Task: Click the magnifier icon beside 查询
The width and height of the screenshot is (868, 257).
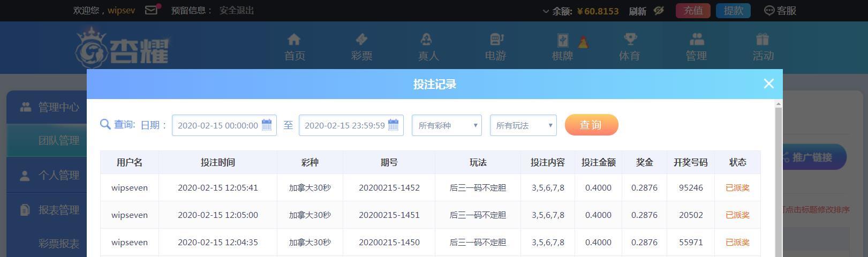Action: tap(105, 124)
